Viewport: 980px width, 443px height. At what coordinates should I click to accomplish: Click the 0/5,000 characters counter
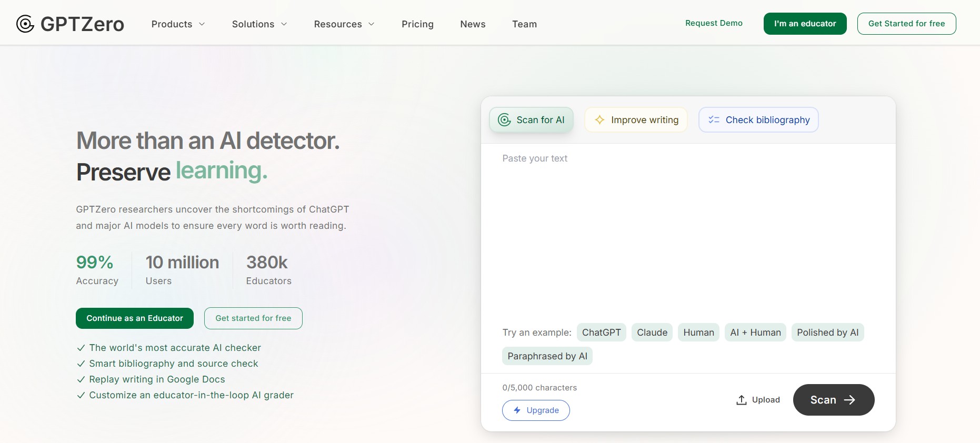click(539, 388)
